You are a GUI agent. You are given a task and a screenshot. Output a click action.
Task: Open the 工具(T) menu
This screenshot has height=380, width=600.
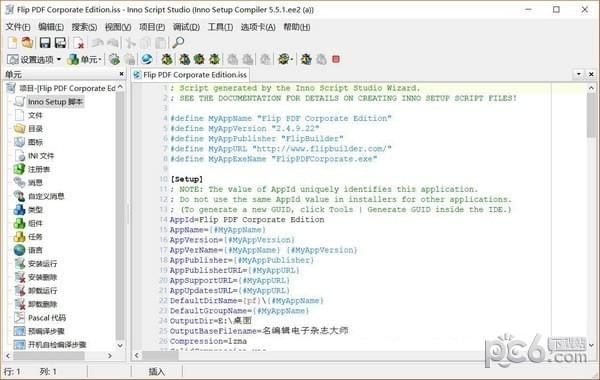(x=220, y=27)
